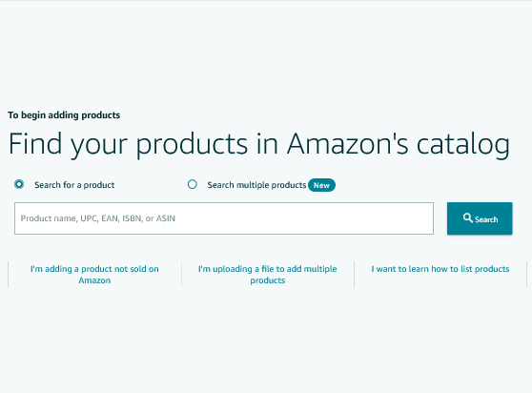Image resolution: width=532 pixels, height=393 pixels.
Task: Open "I'm adding a product not sold on Amazon"
Action: [94, 275]
